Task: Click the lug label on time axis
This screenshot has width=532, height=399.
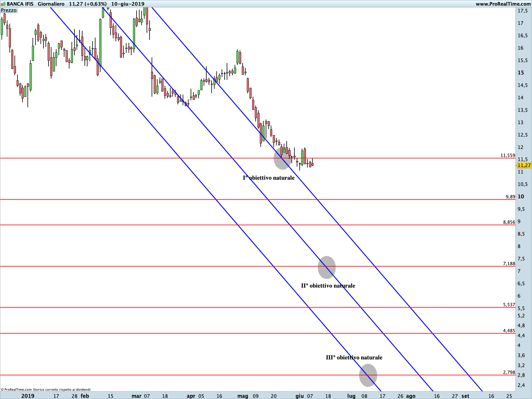Action: tap(351, 396)
